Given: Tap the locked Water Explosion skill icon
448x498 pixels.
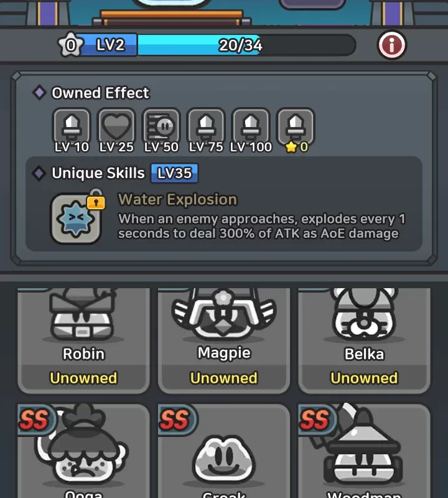Looking at the screenshot, I should tap(76, 218).
